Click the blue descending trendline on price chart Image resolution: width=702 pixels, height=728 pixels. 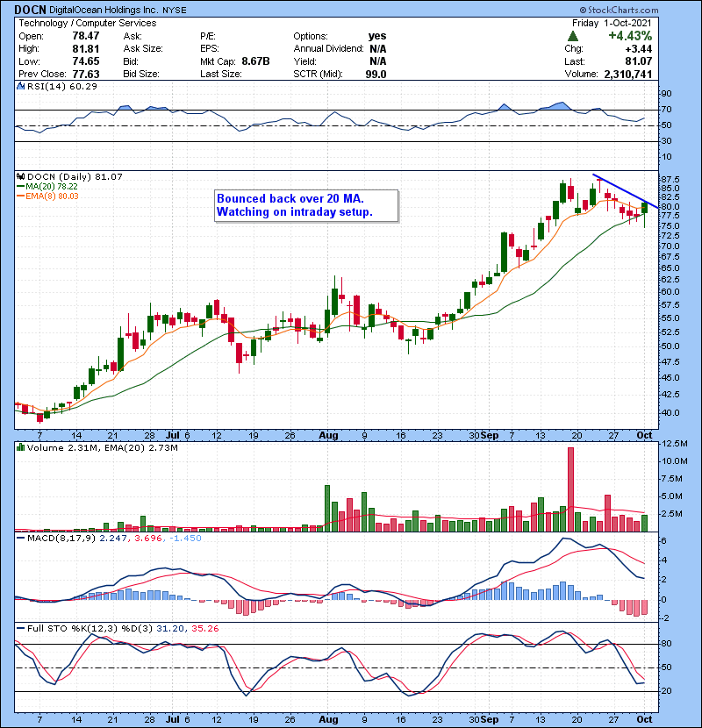[x=626, y=191]
